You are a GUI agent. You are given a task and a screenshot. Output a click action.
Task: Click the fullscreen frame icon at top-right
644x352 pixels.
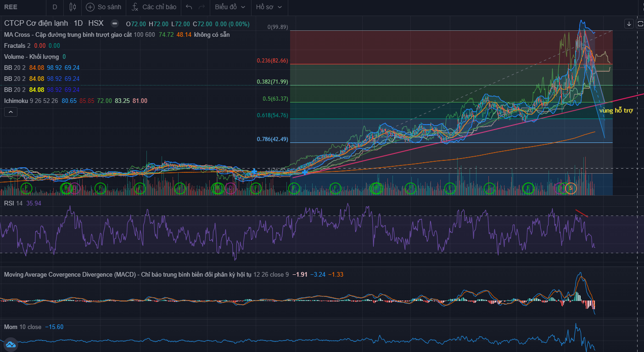point(640,23)
